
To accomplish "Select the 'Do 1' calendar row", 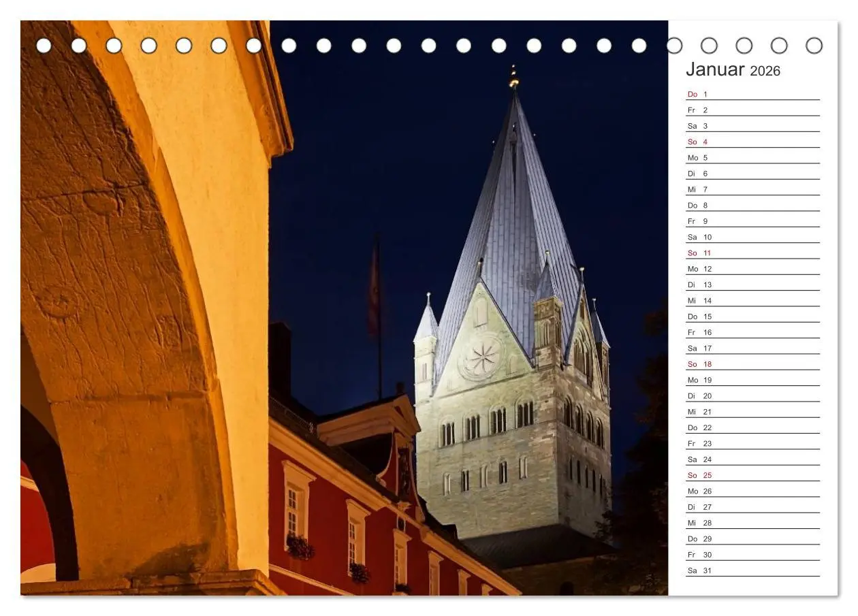I will click(x=752, y=94).
